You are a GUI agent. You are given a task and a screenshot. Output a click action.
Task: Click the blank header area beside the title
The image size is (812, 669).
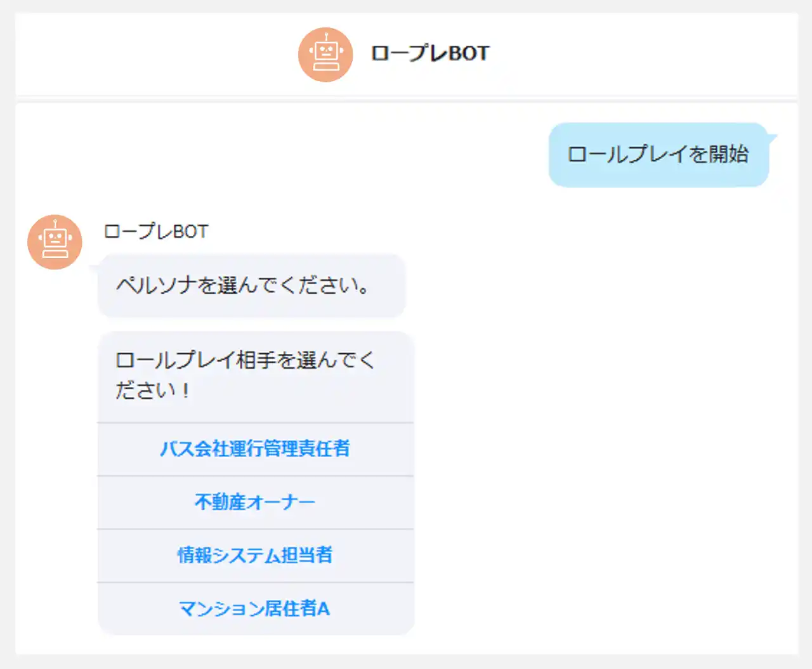(x=634, y=55)
